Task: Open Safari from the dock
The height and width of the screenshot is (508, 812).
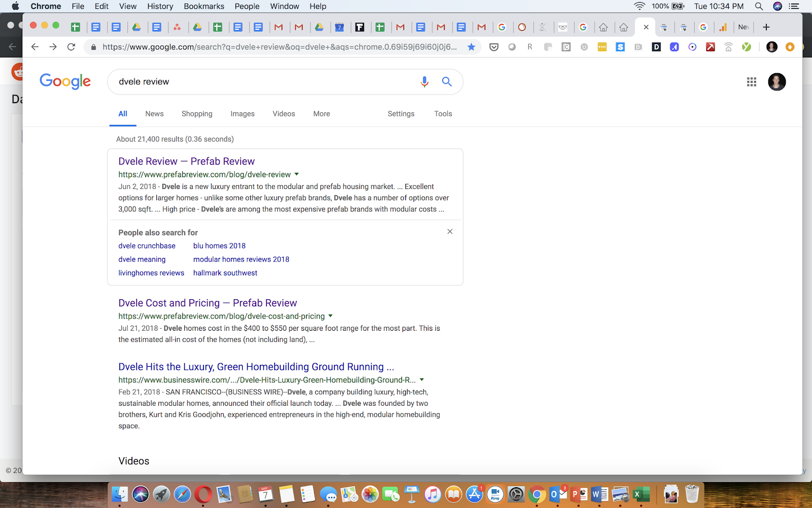Action: [182, 494]
